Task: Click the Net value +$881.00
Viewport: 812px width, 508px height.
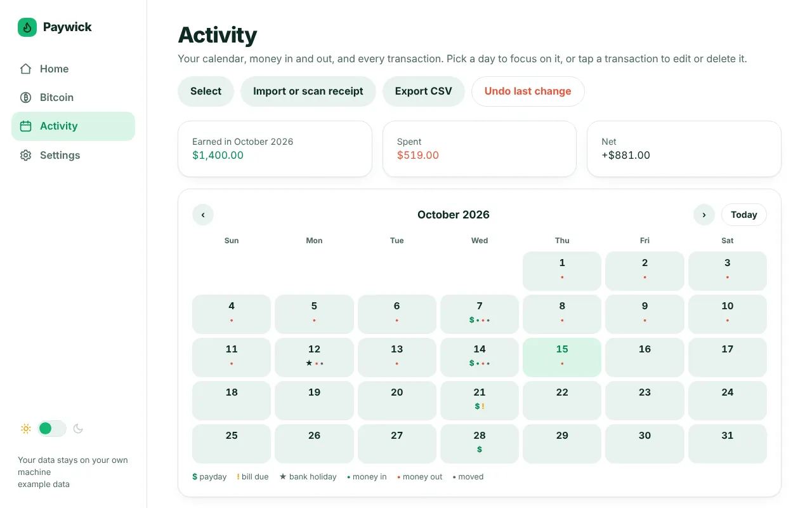Action: (x=625, y=156)
